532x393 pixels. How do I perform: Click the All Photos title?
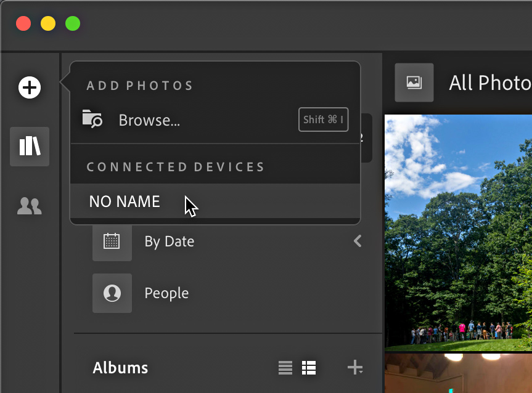[x=490, y=83]
